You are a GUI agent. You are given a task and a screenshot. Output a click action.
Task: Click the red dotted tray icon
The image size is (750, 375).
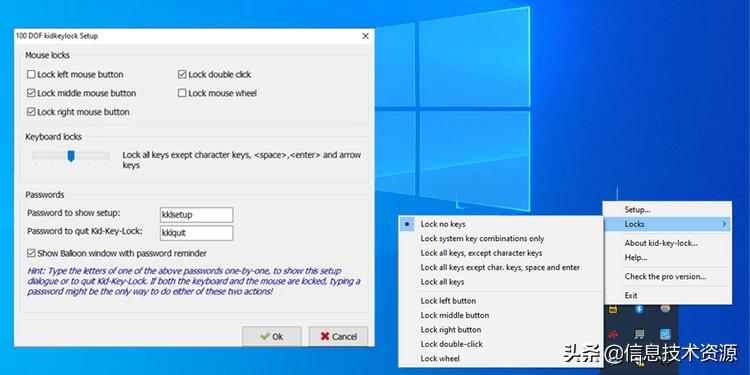(x=613, y=334)
